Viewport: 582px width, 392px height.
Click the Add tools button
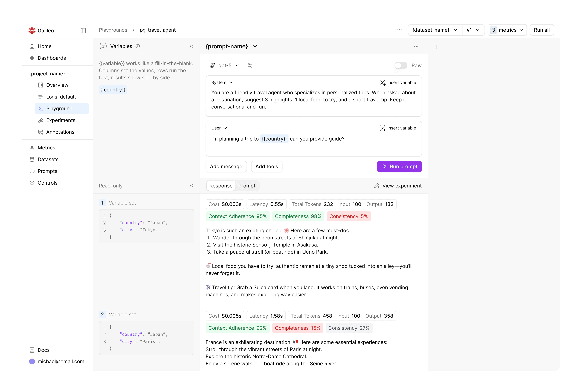[x=266, y=166]
